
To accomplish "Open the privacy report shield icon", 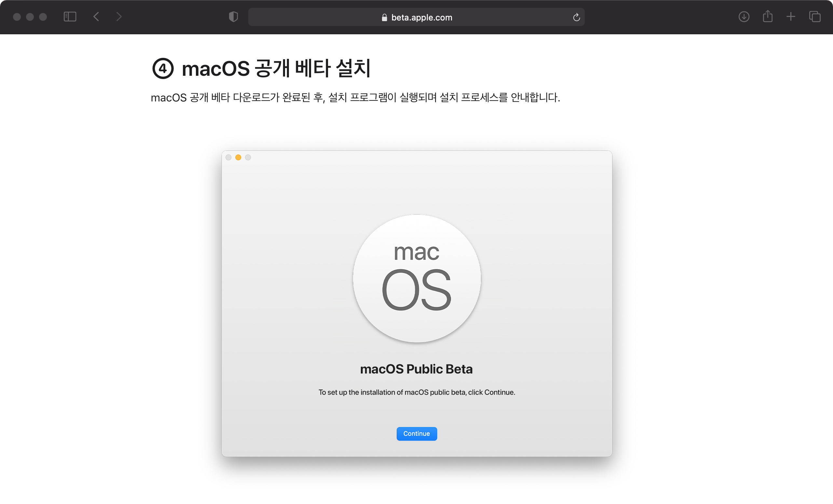I will click(x=233, y=17).
